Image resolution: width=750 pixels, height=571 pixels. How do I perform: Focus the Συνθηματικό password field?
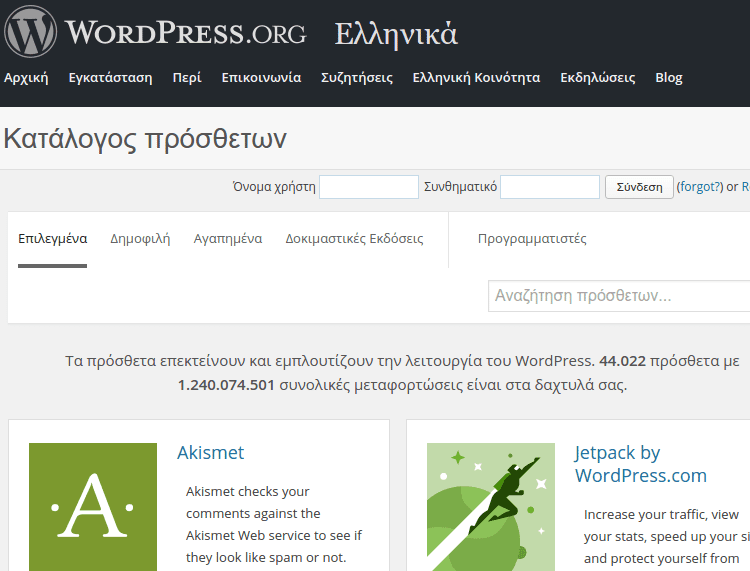click(x=550, y=187)
